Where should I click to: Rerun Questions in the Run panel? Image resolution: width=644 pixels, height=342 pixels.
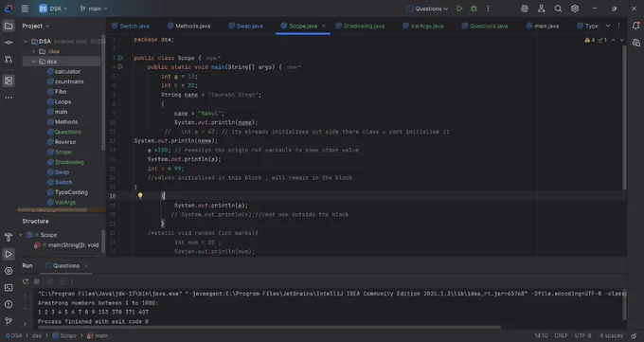coord(26,281)
